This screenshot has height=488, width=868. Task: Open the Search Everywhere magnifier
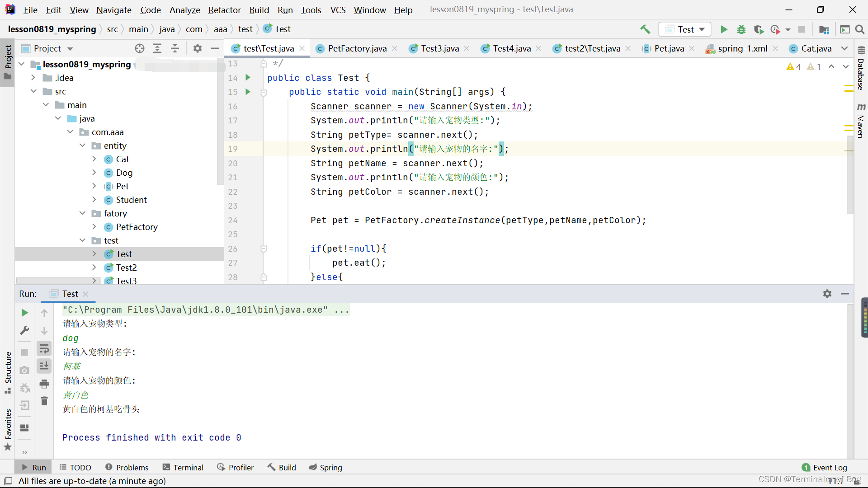(860, 29)
